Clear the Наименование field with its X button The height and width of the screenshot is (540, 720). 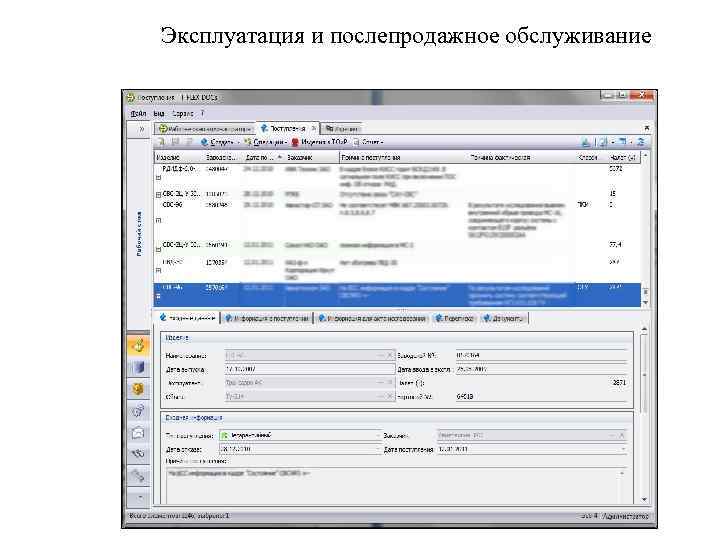click(390, 355)
